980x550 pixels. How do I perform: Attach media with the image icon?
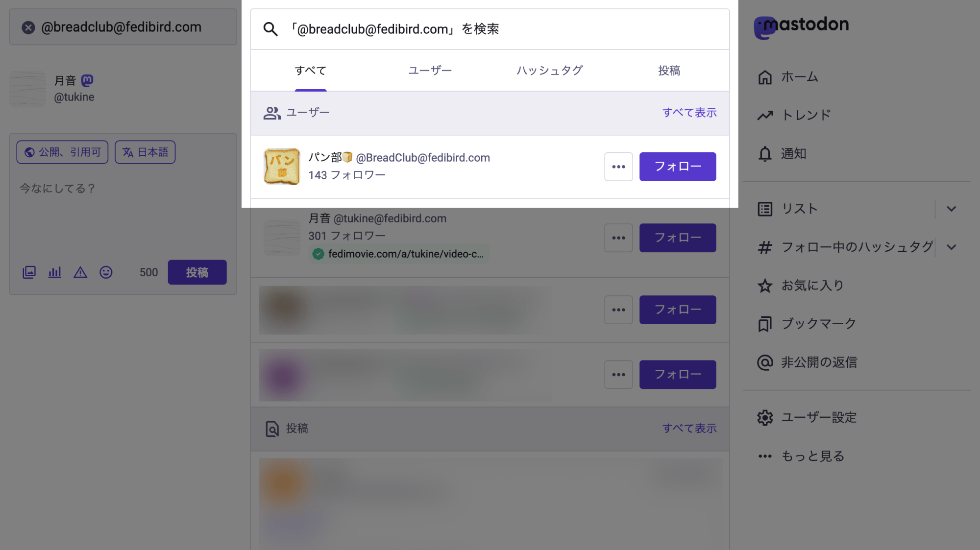[29, 272]
